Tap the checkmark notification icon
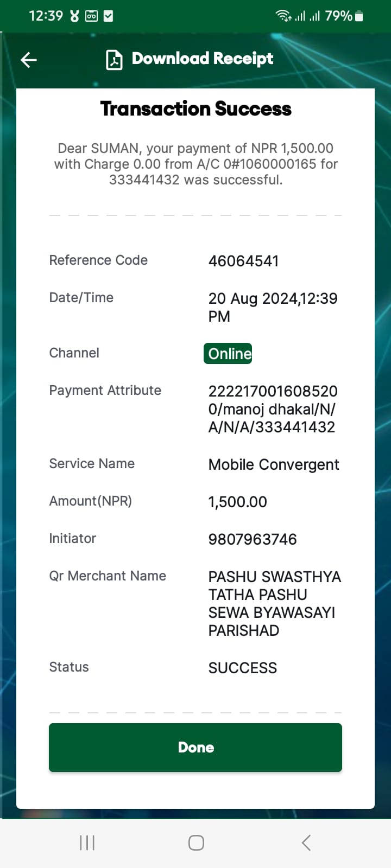Screen dimensions: 391x868 (x=109, y=16)
